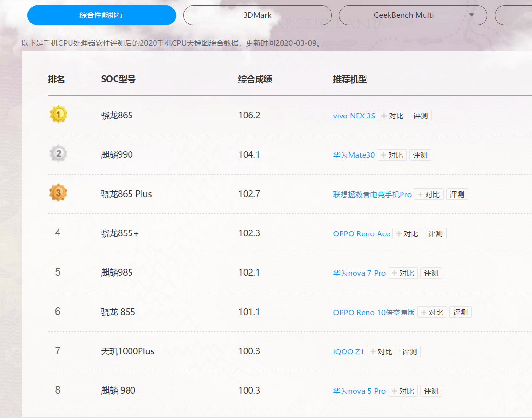Open the 华为Mate30 phone link

(354, 155)
